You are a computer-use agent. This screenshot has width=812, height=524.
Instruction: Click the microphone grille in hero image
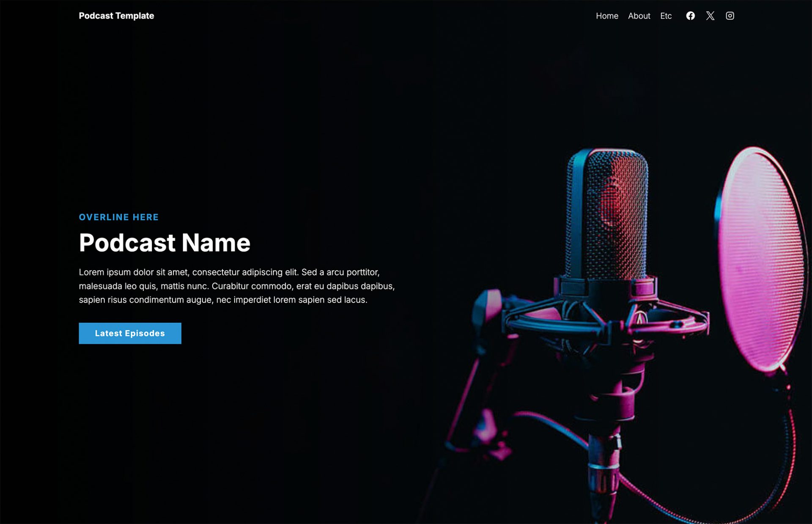pyautogui.click(x=608, y=214)
